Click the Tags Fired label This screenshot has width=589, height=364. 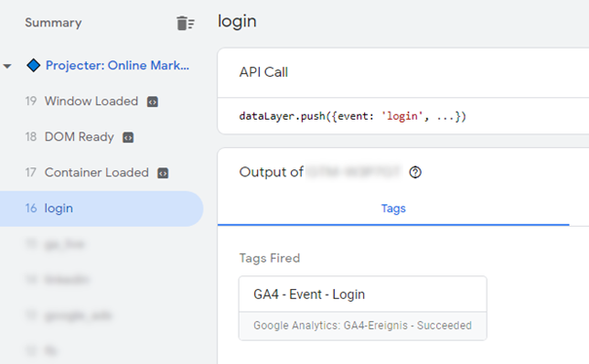270,258
